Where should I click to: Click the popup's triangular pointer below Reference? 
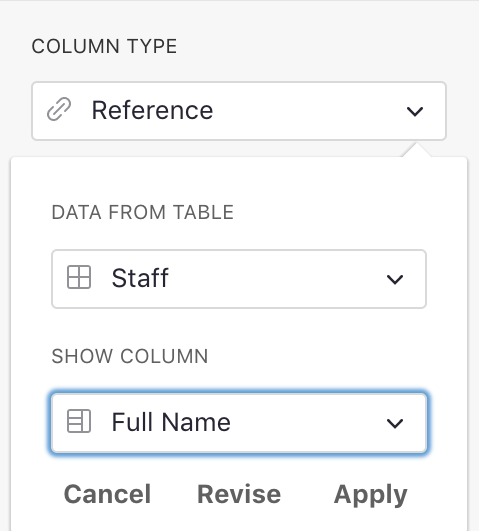(x=417, y=150)
